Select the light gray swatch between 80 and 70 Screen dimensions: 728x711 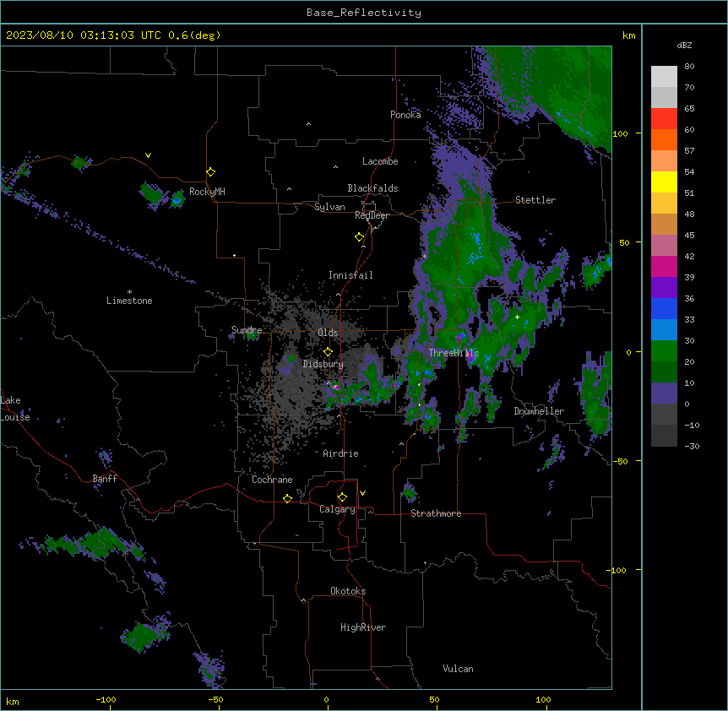[664, 77]
